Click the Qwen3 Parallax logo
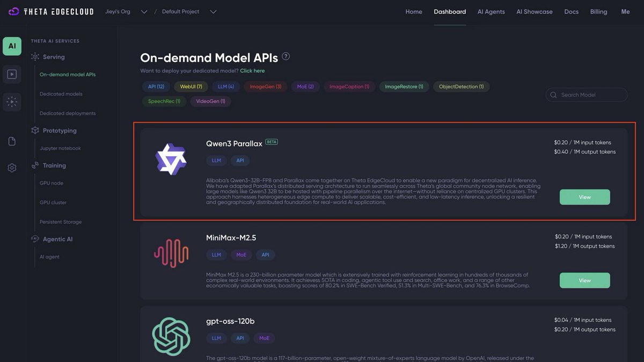644x362 pixels. 171,159
